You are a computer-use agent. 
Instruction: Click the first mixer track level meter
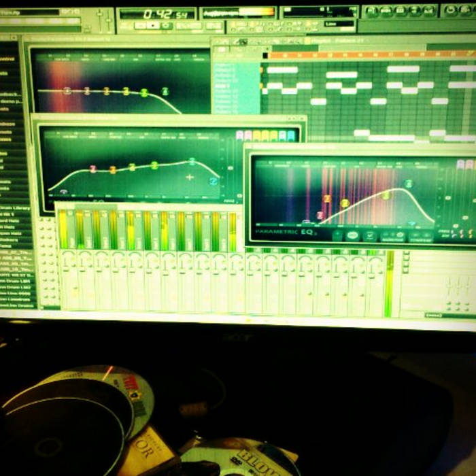[x=63, y=230]
